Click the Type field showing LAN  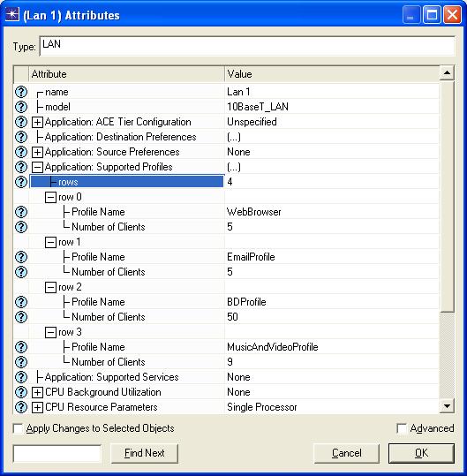pyautogui.click(x=247, y=46)
